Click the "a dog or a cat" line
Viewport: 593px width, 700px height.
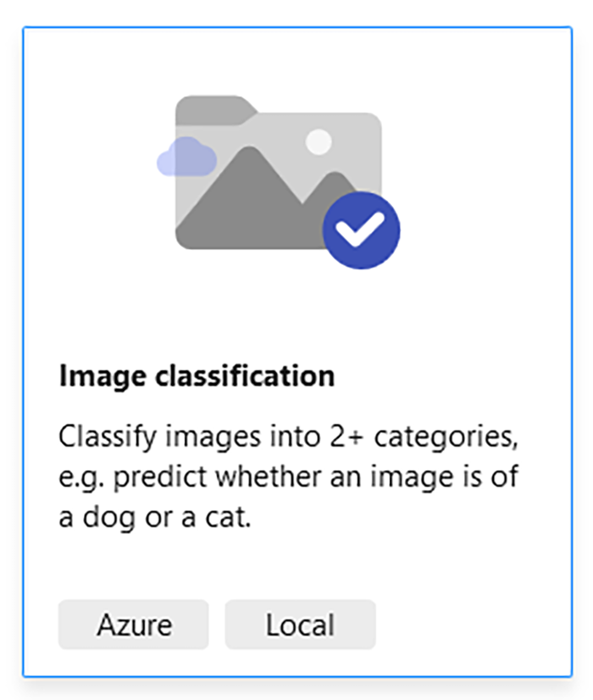[155, 516]
